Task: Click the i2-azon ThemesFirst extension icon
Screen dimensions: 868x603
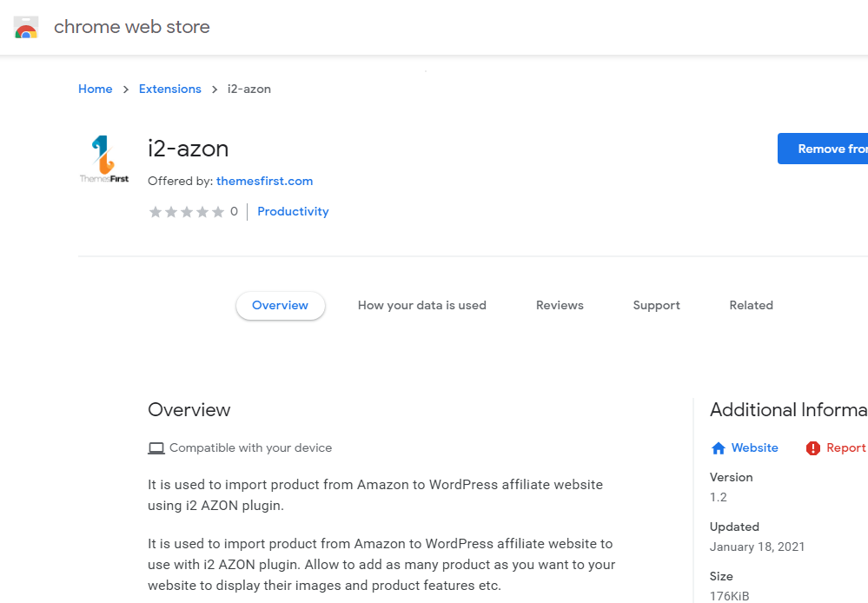Action: [x=103, y=159]
